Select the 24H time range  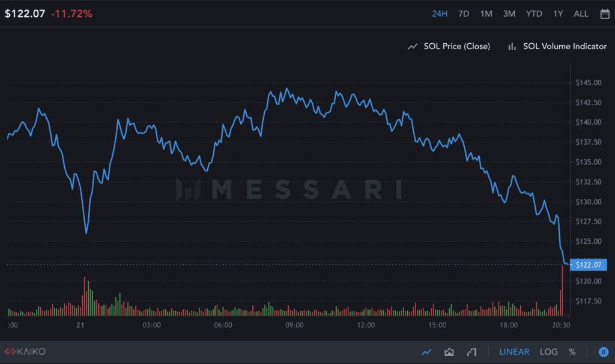(440, 14)
